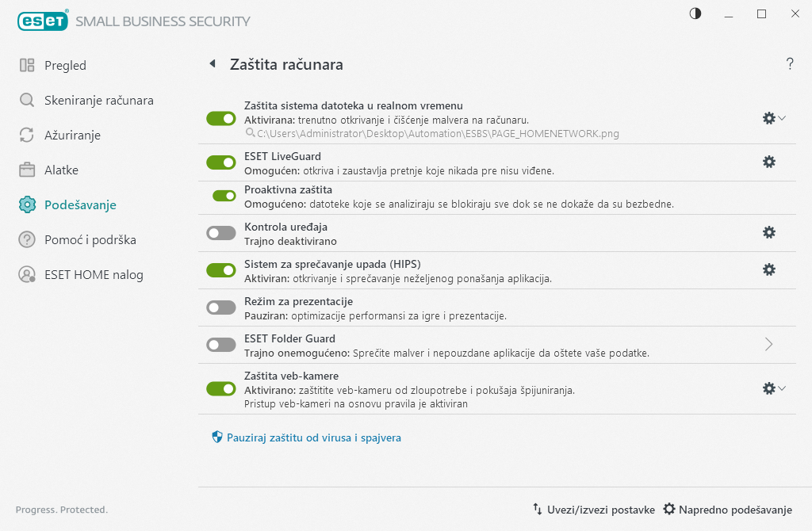Viewport: 812px width, 531px height.
Task: Click the ESET LiveGuard settings gear
Action: [768, 162]
